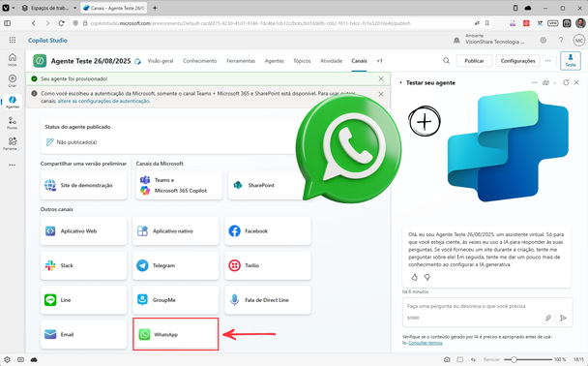The width and height of the screenshot is (588, 366).
Task: Open Agentes in the left sidebar
Action: point(13,102)
